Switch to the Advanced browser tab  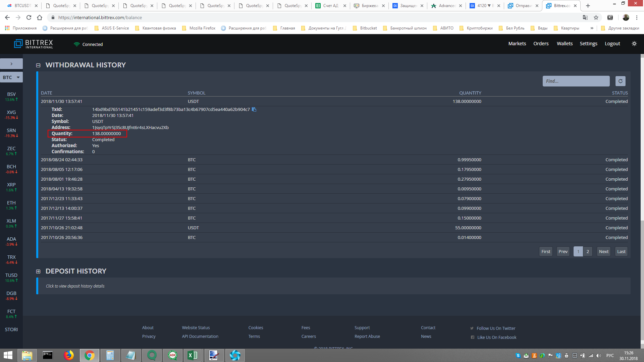[446, 6]
